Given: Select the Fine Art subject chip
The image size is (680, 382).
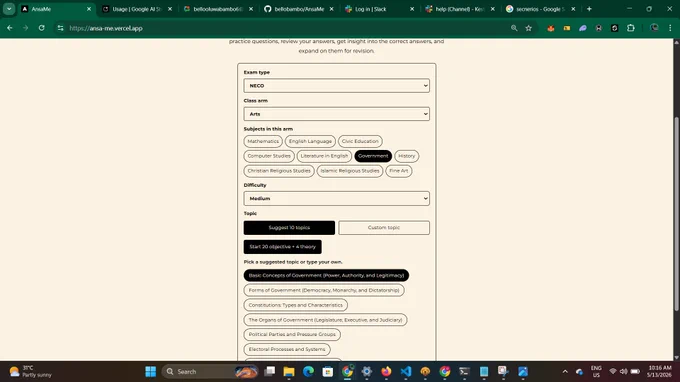Looking at the screenshot, I should pyautogui.click(x=399, y=171).
